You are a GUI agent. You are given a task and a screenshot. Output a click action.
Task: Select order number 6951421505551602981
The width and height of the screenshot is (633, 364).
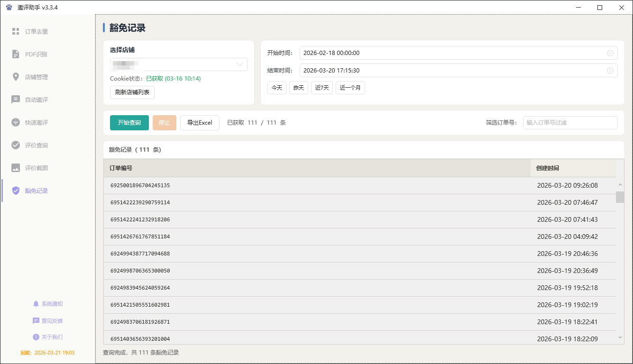[140, 305]
